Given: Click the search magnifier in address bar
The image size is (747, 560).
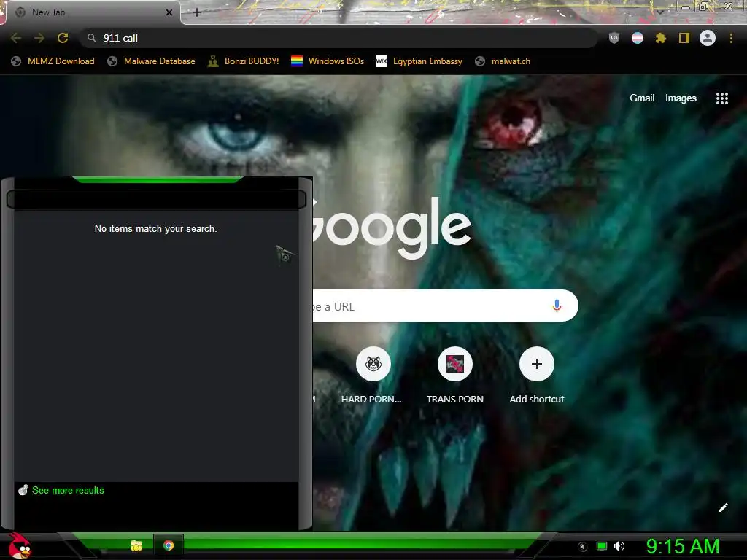Looking at the screenshot, I should coord(92,38).
